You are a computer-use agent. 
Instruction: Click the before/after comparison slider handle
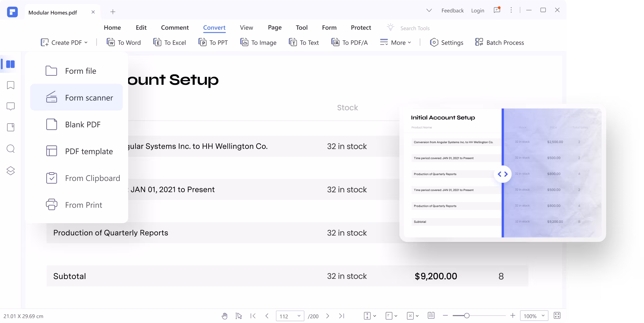coord(502,174)
